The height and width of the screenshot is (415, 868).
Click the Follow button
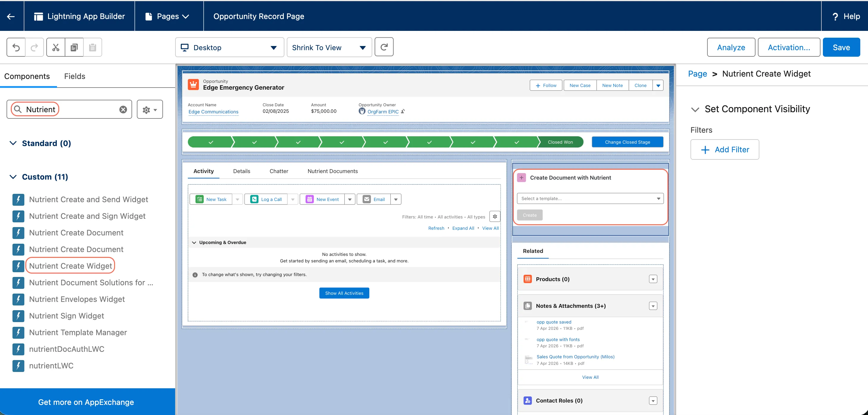tap(546, 85)
